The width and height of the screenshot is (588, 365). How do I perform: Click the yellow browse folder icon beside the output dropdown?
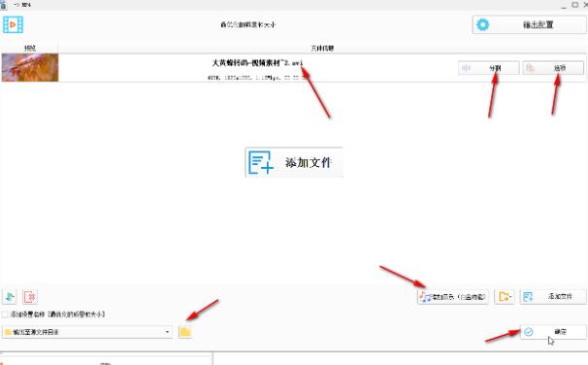[185, 332]
